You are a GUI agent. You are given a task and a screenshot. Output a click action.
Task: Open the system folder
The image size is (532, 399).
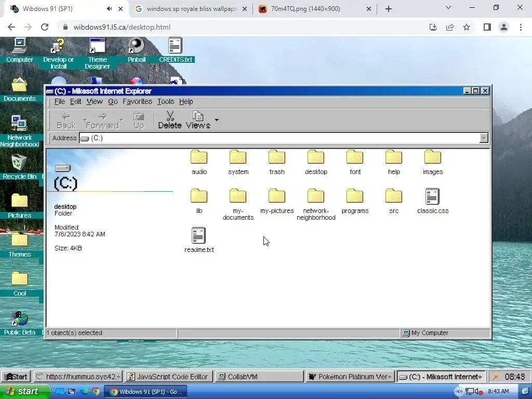tap(238, 163)
